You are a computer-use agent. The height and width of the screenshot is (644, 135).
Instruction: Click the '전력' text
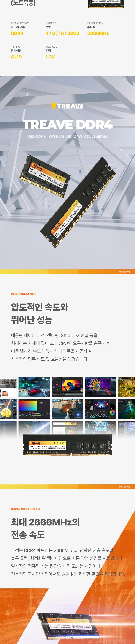[x=48, y=51]
